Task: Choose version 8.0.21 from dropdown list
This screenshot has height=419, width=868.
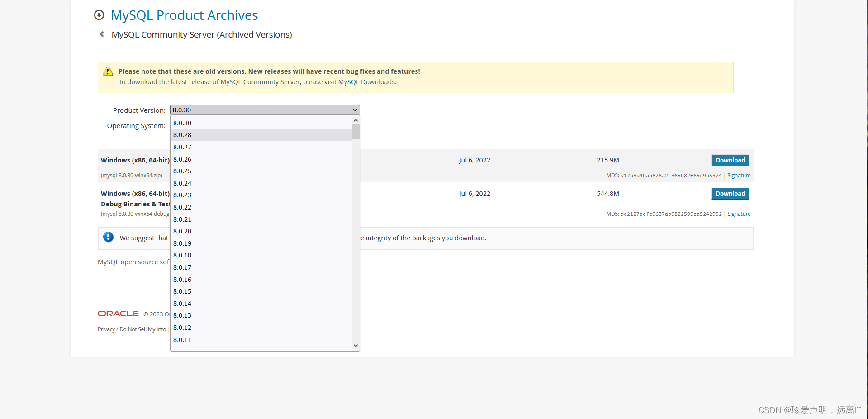Action: (261, 219)
